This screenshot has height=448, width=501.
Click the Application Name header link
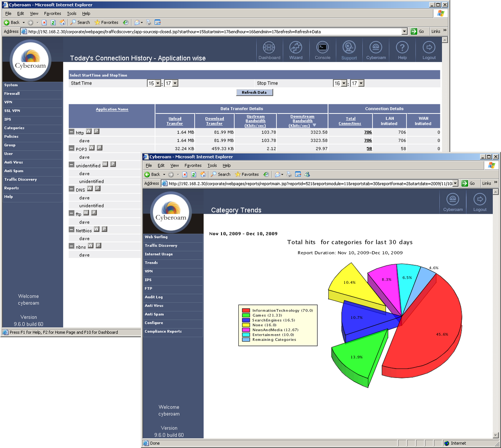pos(112,109)
